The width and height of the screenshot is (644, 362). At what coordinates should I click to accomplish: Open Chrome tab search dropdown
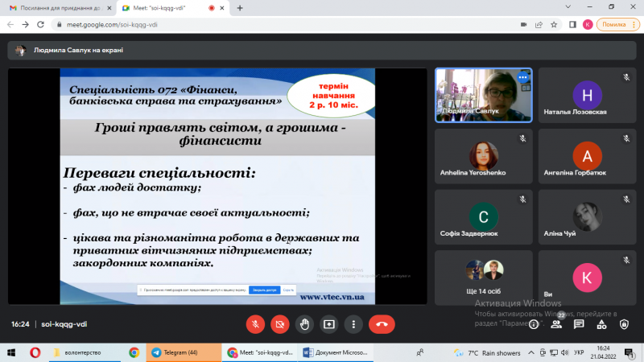[x=568, y=7]
